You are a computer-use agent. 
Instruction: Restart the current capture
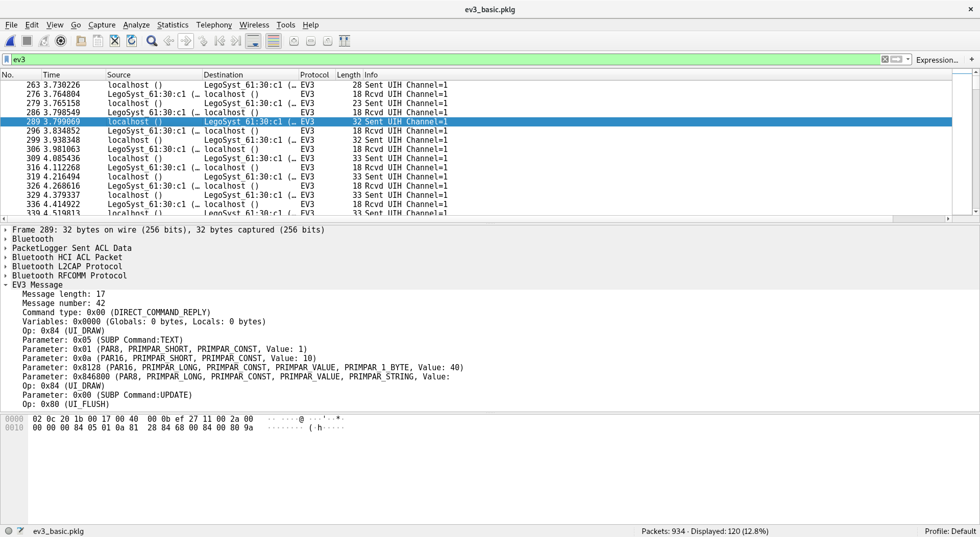pos(44,41)
